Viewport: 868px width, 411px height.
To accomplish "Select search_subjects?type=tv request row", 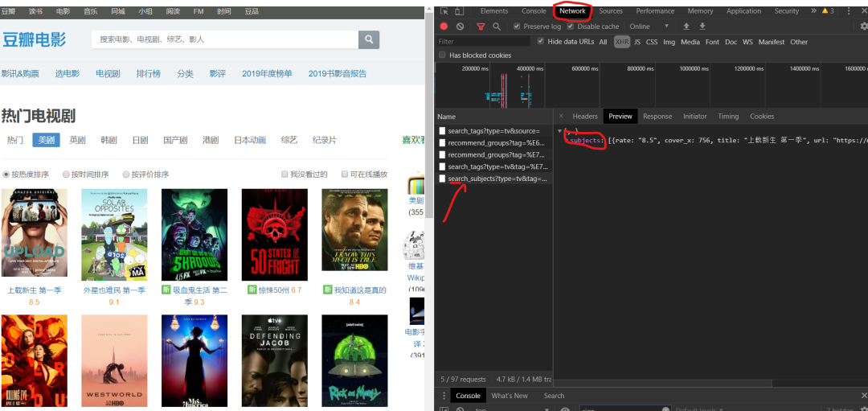I will click(x=493, y=179).
